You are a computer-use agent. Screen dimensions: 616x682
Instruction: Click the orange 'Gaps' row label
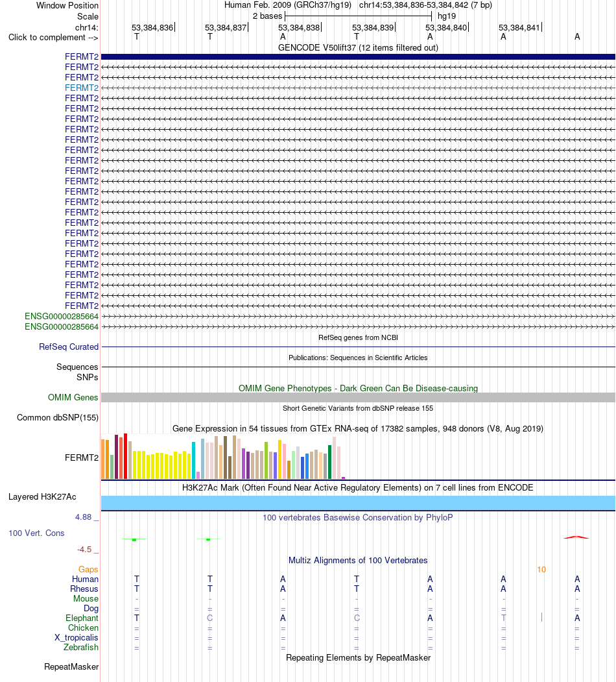88,569
